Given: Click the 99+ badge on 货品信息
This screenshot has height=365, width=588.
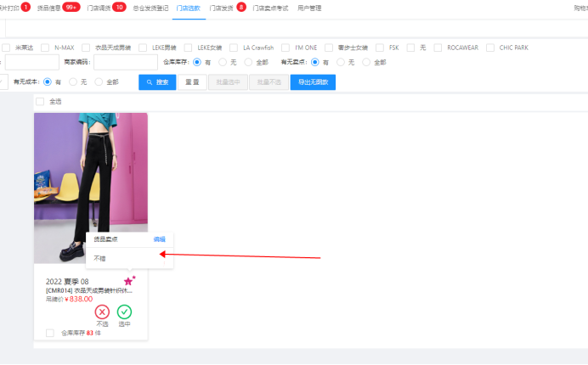Looking at the screenshot, I should point(71,8).
